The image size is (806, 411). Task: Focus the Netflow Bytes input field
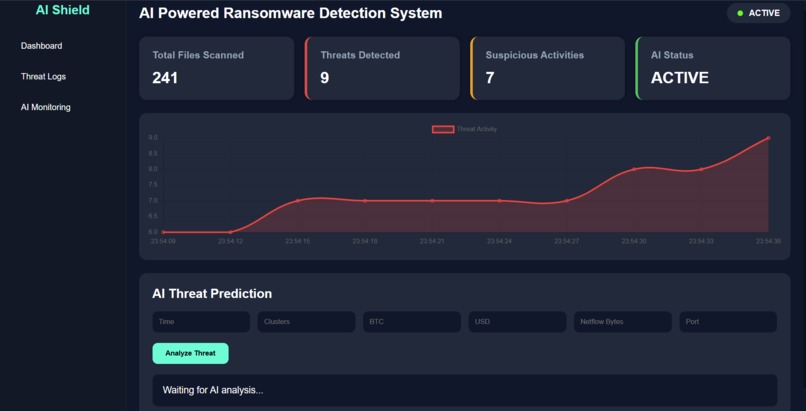pos(622,322)
